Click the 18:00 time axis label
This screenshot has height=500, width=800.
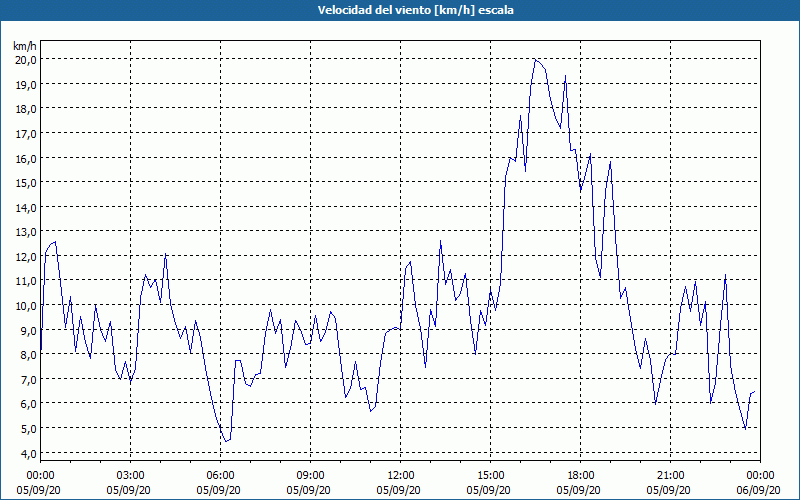pos(581,476)
